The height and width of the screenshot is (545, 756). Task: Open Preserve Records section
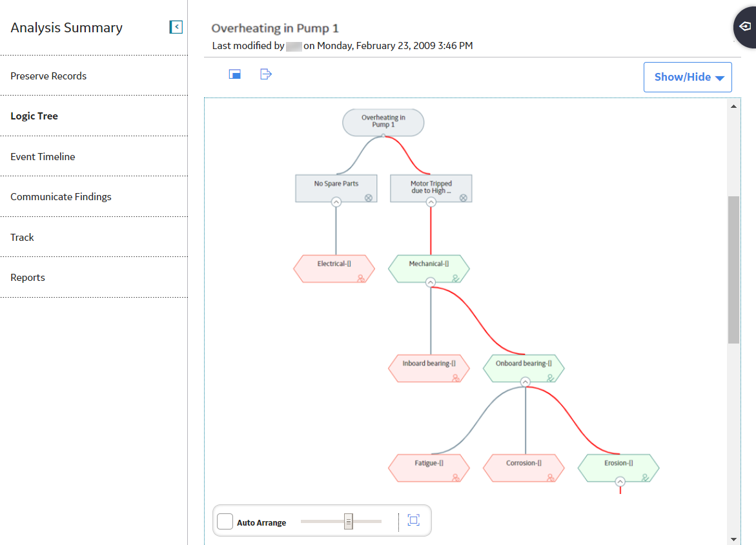pos(94,76)
